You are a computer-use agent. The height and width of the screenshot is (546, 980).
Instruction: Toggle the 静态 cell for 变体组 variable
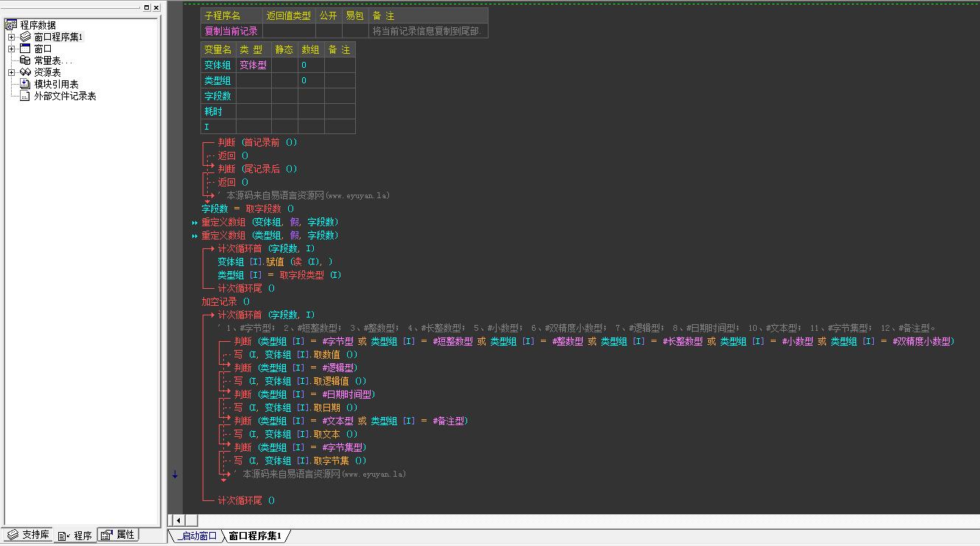(284, 65)
